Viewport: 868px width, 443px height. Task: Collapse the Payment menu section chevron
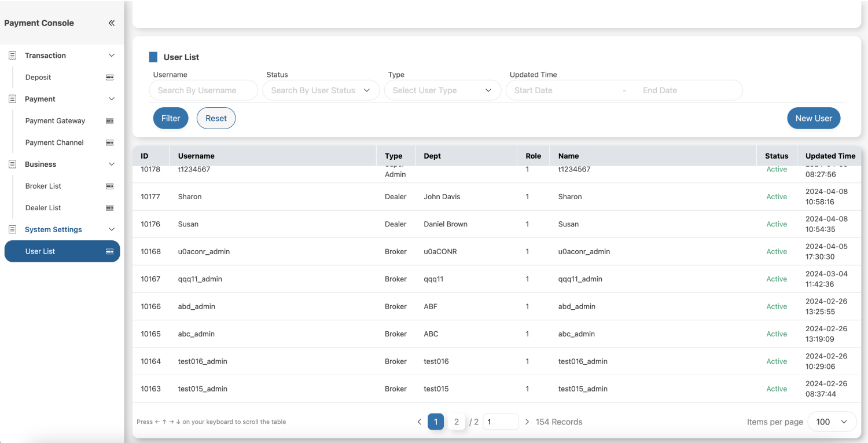pyautogui.click(x=112, y=99)
